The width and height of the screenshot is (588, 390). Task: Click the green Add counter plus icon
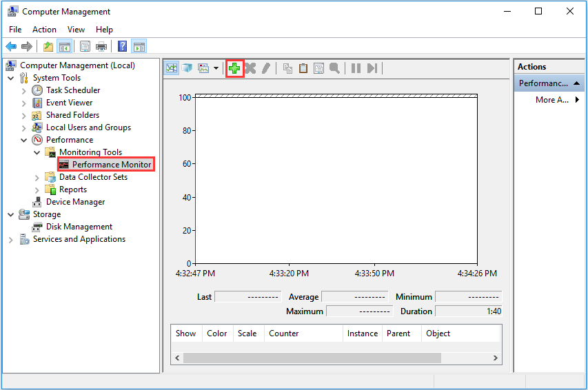pos(235,68)
